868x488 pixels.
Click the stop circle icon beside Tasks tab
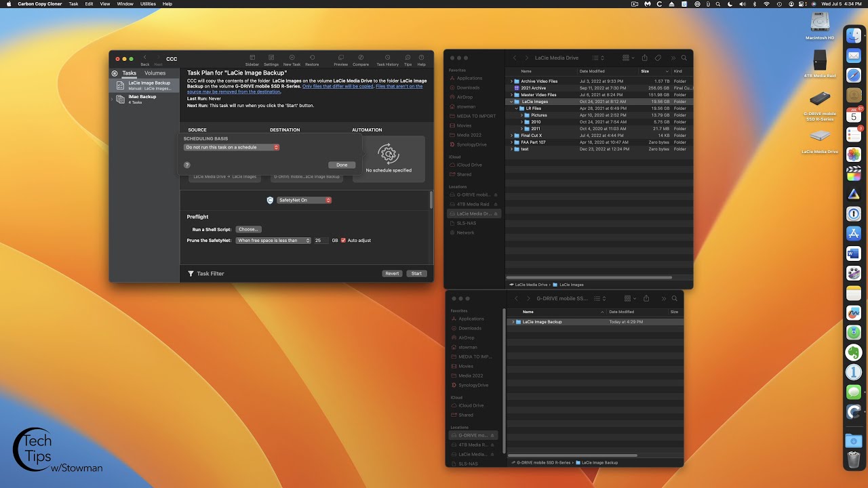115,73
